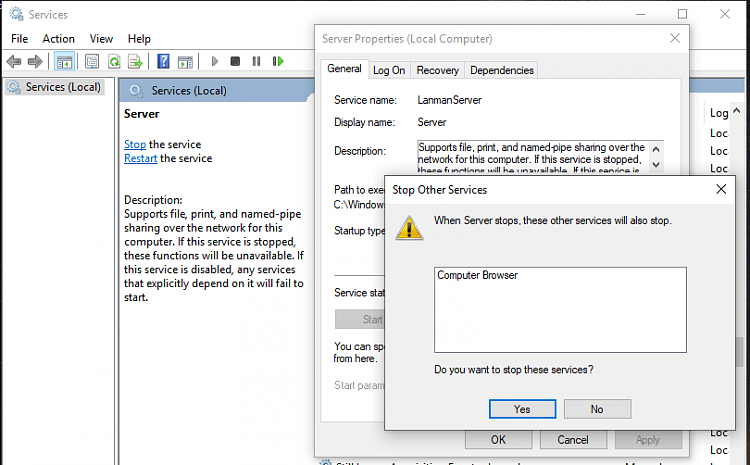The height and width of the screenshot is (465, 750).
Task: Choose No in Stop Other Services dialog
Action: coord(597,409)
